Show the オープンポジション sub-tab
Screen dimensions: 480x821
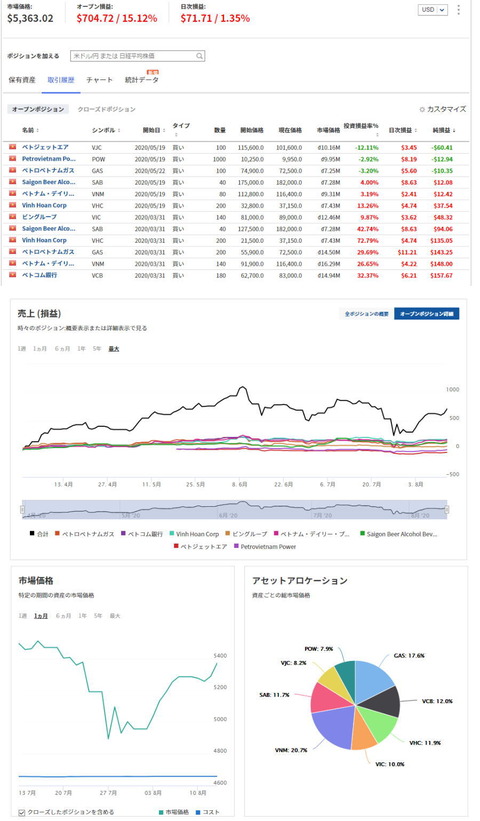[x=38, y=109]
